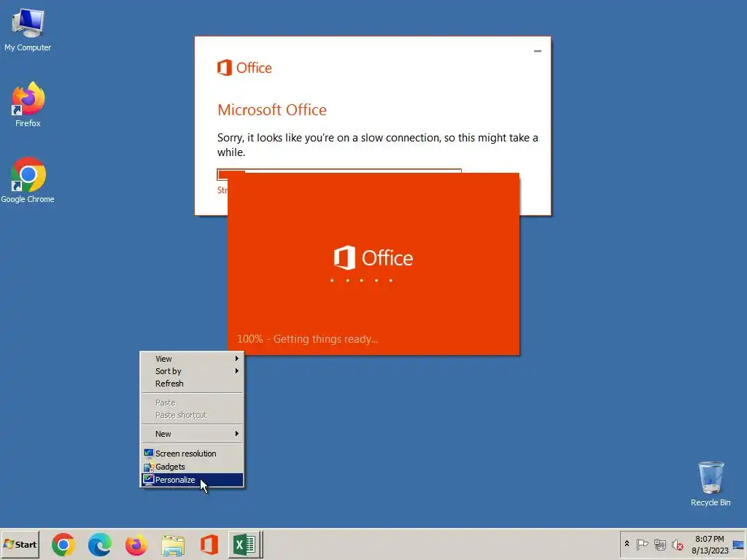This screenshot has height=560, width=747.
Task: Click the "100% - Getting things ready..." status text
Action: [307, 339]
